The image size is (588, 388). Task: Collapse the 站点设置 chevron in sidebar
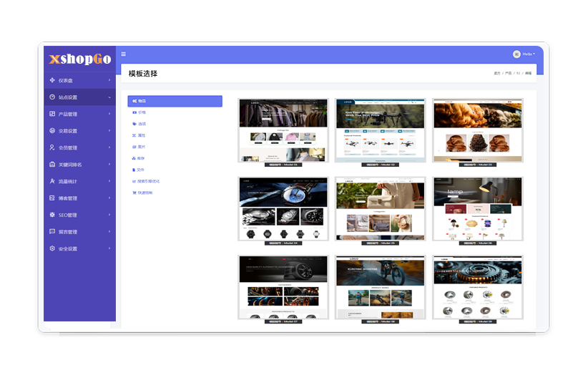click(x=109, y=97)
